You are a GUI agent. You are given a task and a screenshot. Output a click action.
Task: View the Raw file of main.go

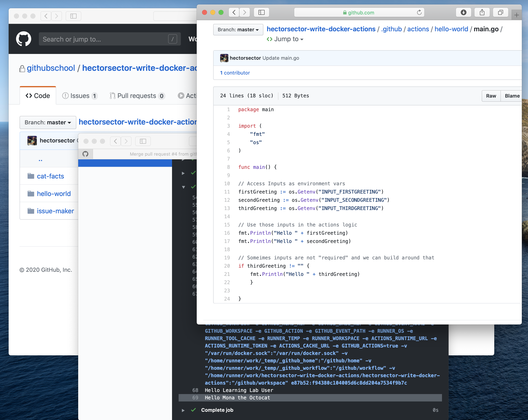coord(491,96)
